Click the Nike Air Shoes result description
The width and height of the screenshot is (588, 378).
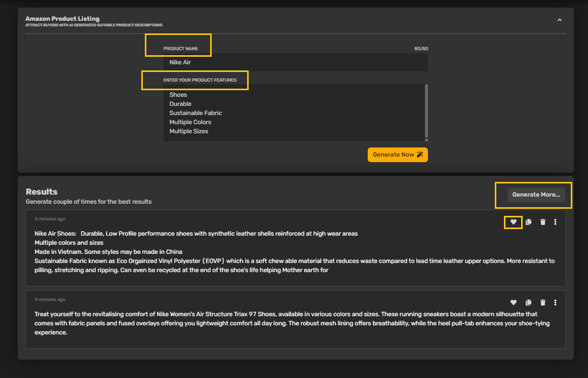[295, 252]
